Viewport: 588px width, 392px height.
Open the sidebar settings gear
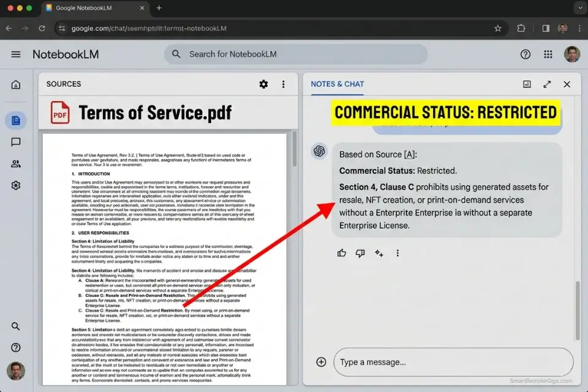[x=16, y=186]
